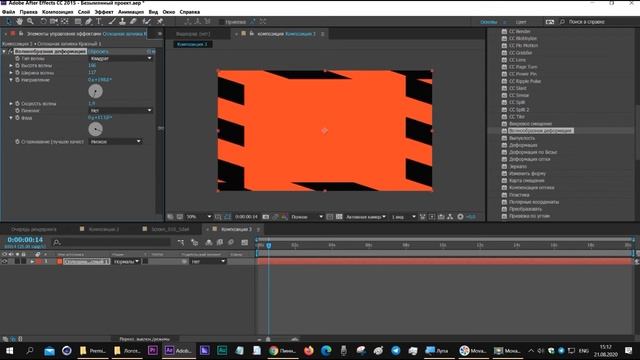640x360 pixels.
Task: Select the Eraser tool
Action: [133, 22]
